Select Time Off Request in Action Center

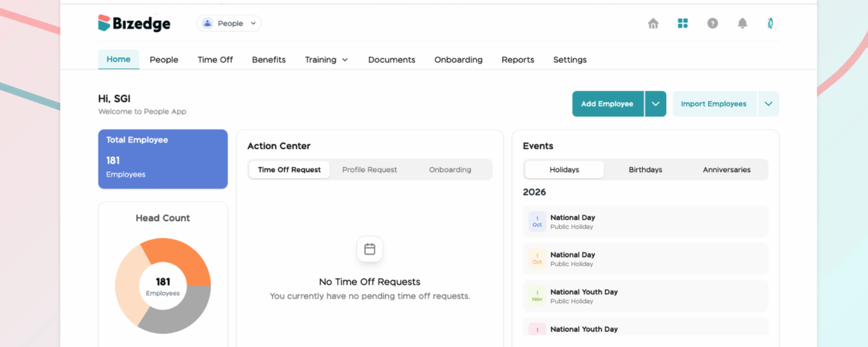coord(289,170)
